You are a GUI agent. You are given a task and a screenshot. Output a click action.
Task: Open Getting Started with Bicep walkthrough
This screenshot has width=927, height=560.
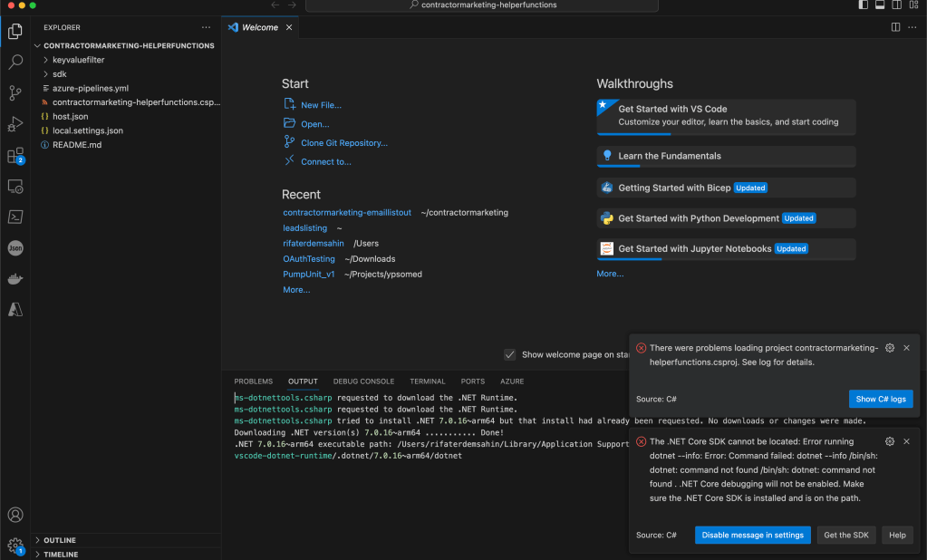tap(726, 188)
